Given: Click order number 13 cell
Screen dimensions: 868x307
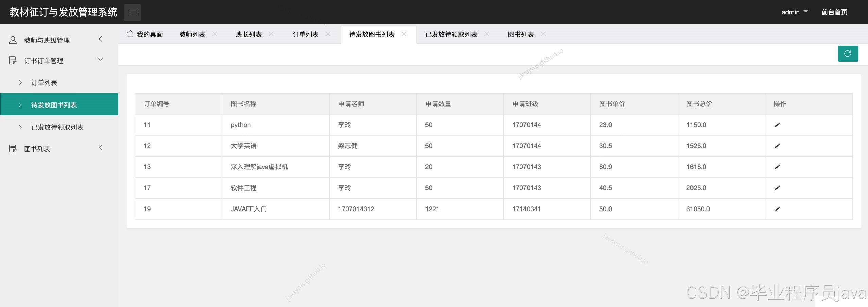Looking at the screenshot, I should click(179, 167).
